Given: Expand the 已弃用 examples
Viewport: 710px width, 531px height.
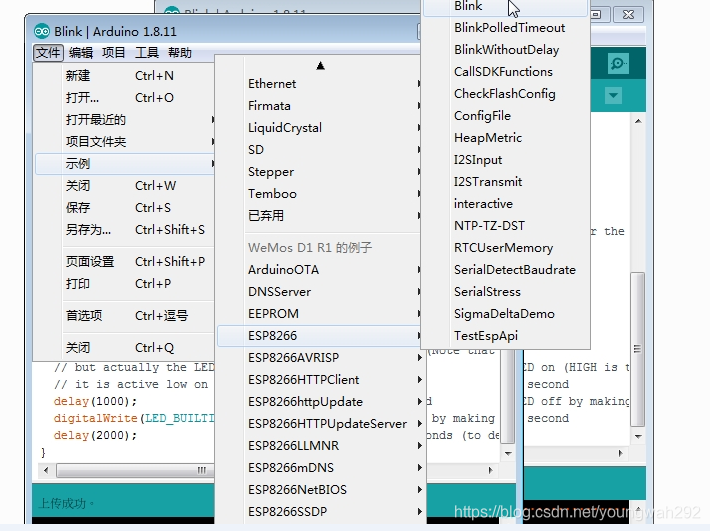Looking at the screenshot, I should point(319,215).
